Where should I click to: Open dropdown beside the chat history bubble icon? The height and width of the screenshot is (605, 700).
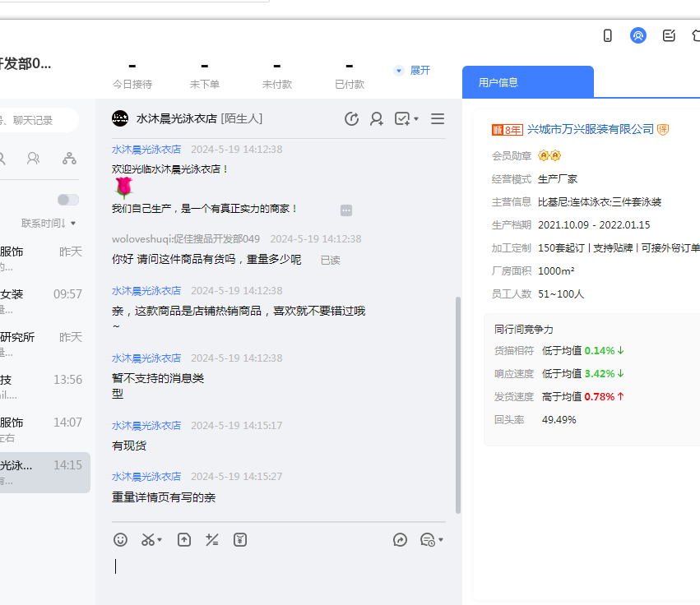tap(441, 540)
